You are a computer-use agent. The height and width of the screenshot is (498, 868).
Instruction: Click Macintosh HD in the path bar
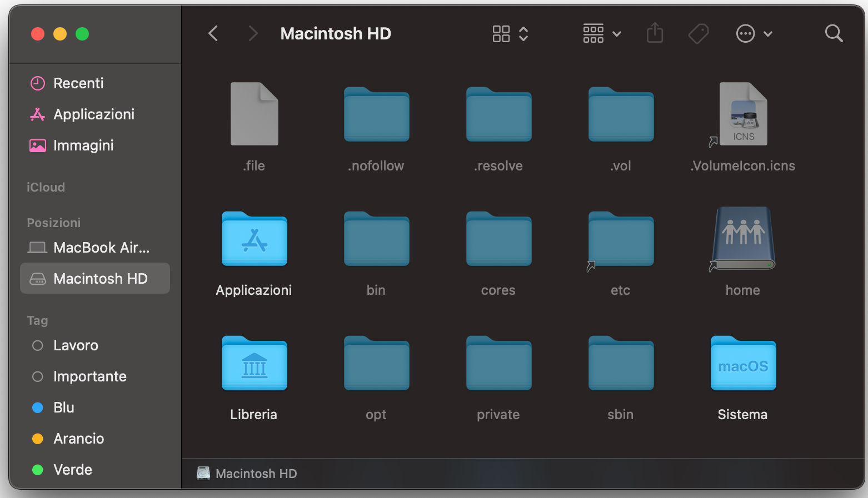pyautogui.click(x=256, y=474)
